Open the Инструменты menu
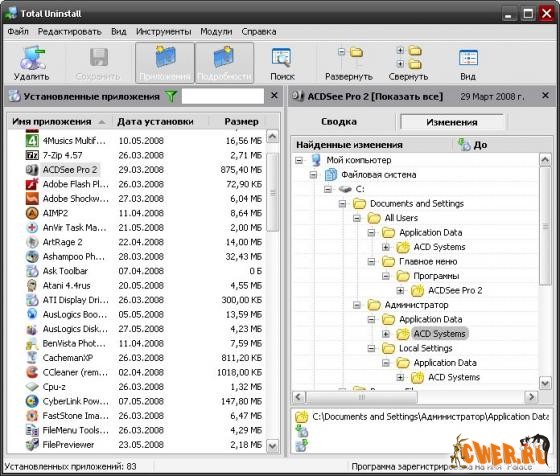Image resolution: width=560 pixels, height=476 pixels. pyautogui.click(x=164, y=31)
